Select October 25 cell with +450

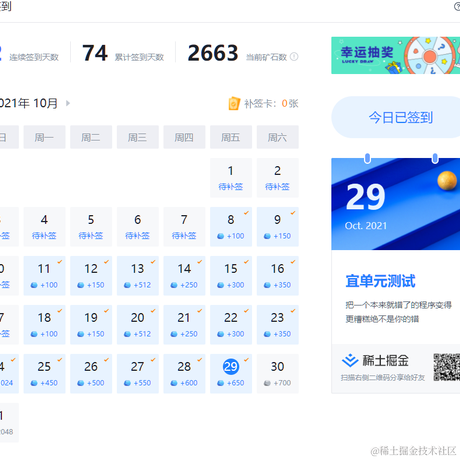tap(44, 374)
